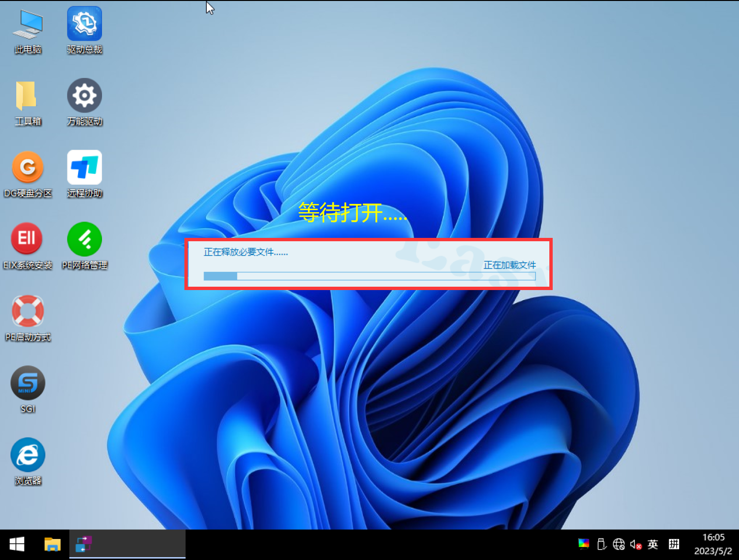Open the Windows Start menu
The width and height of the screenshot is (739, 560).
coord(17,544)
